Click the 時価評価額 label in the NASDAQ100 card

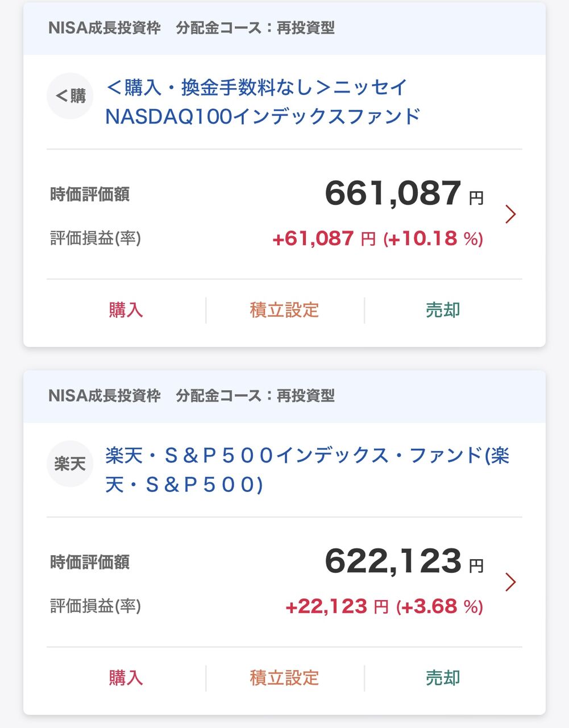click(x=90, y=195)
